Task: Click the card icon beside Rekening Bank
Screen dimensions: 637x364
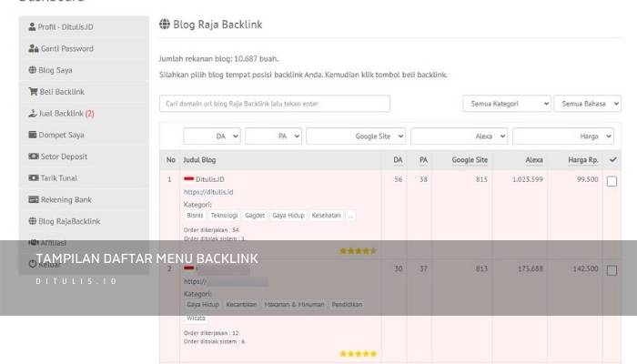Action: [34, 199]
